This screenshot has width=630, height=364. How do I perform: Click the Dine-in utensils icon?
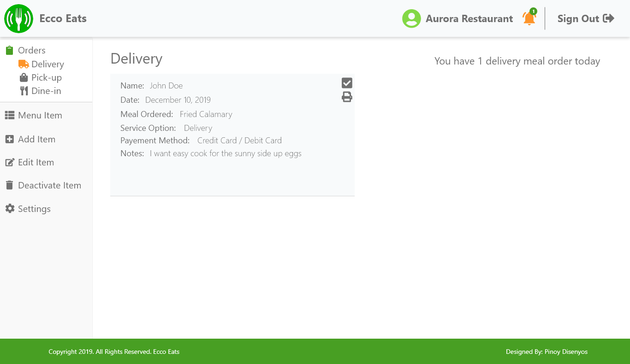pyautogui.click(x=24, y=91)
